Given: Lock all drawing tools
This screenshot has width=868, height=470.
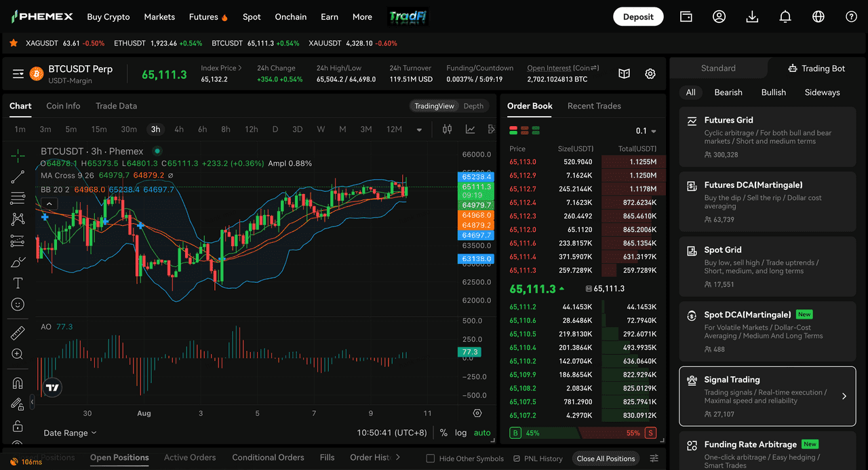Looking at the screenshot, I should point(18,426).
